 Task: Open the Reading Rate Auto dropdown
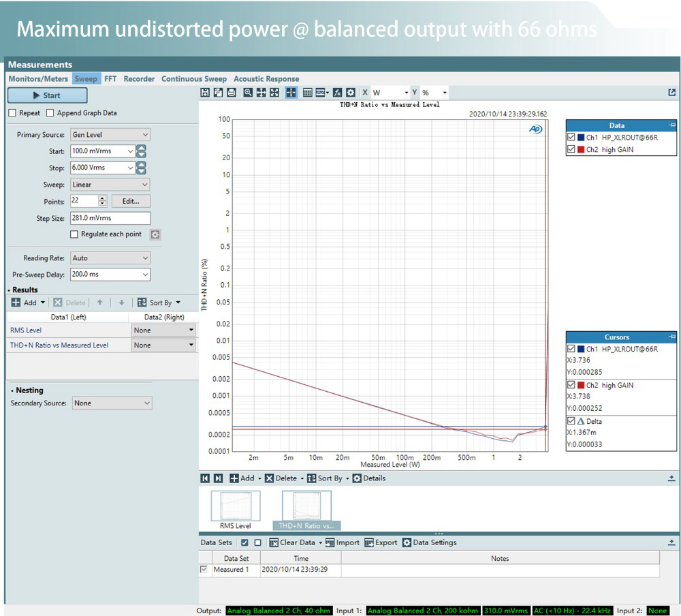tap(110, 258)
